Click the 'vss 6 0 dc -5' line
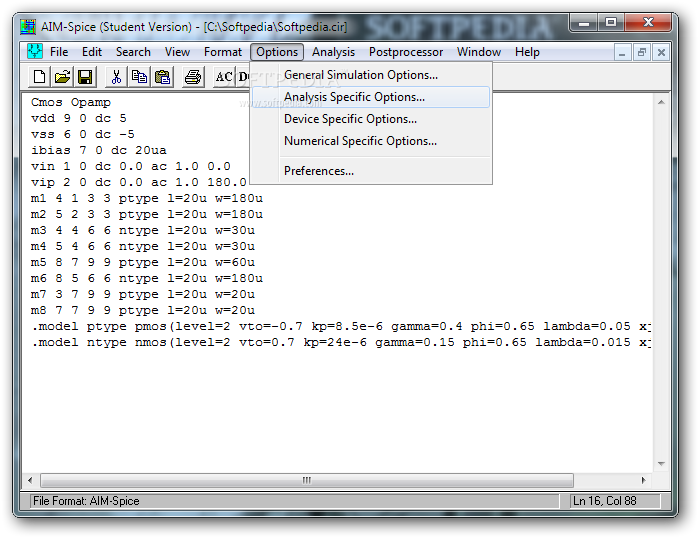 [82, 135]
